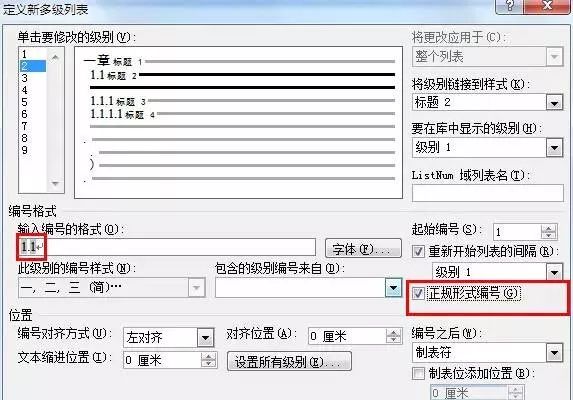This screenshot has width=573, height=400.
Task: Click the help question mark icon
Action: pos(509,6)
